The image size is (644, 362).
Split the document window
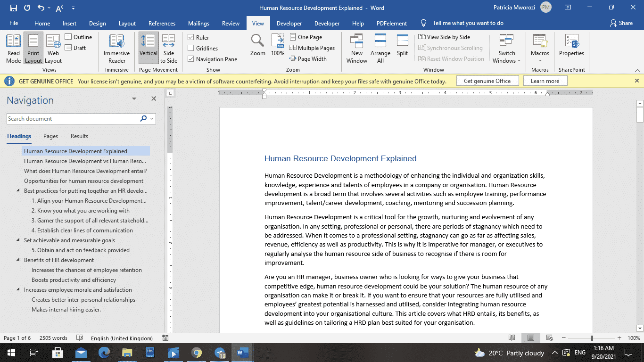coord(402,47)
